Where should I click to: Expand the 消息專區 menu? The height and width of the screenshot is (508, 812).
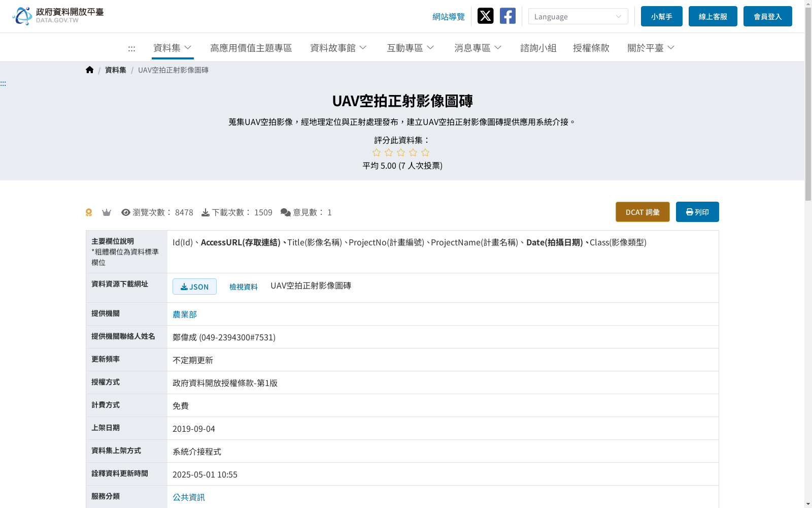(x=478, y=48)
